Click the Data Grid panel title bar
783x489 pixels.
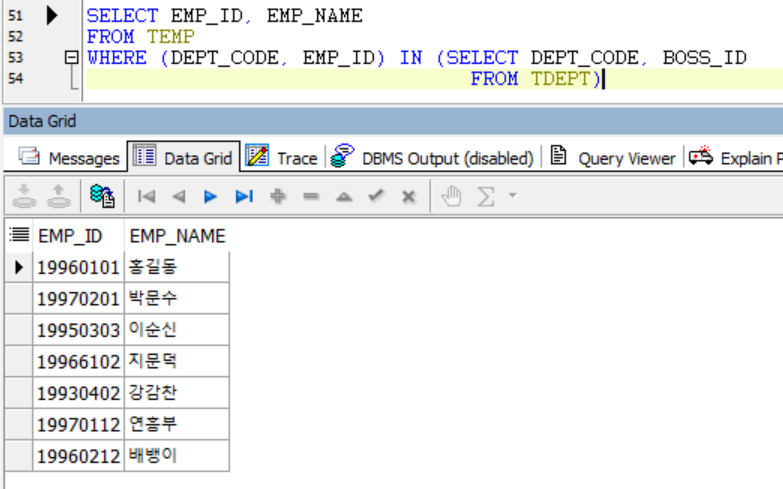pyautogui.click(x=393, y=121)
